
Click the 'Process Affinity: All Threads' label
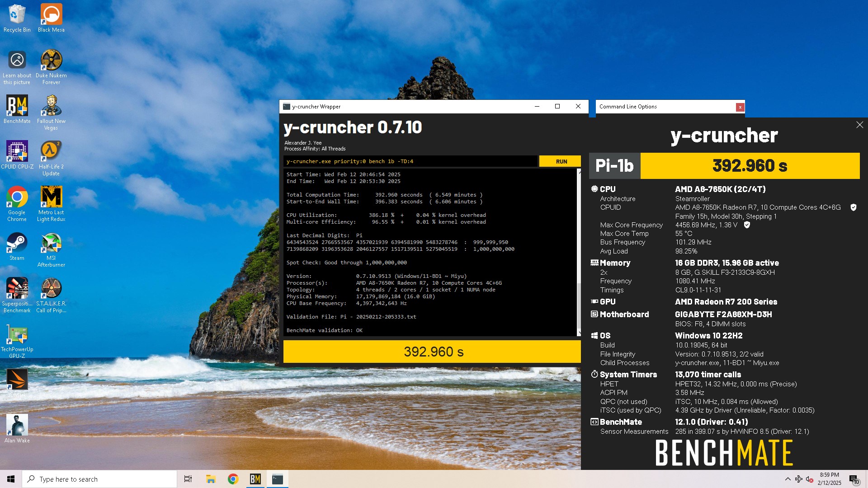(x=315, y=149)
